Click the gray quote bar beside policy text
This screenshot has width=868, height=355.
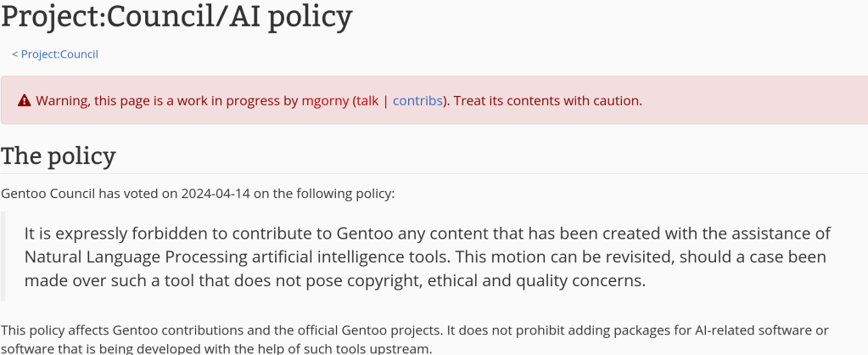point(3,256)
